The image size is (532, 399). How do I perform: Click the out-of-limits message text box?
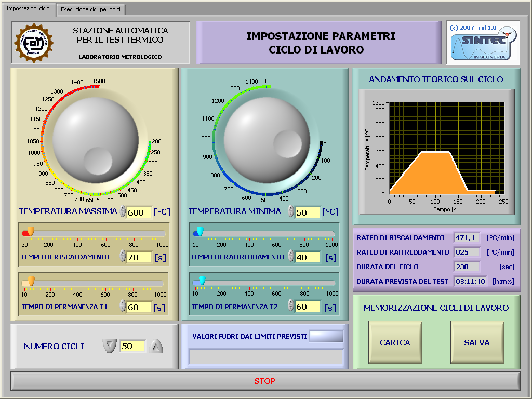[x=267, y=357]
